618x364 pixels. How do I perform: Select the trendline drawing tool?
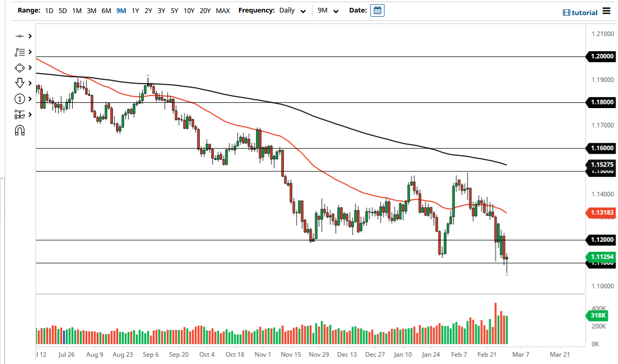click(x=20, y=36)
